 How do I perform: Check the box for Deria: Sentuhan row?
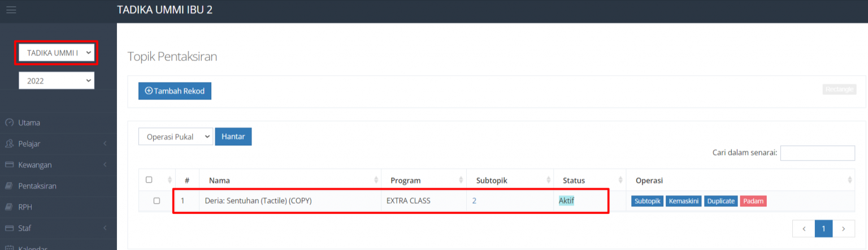(157, 201)
